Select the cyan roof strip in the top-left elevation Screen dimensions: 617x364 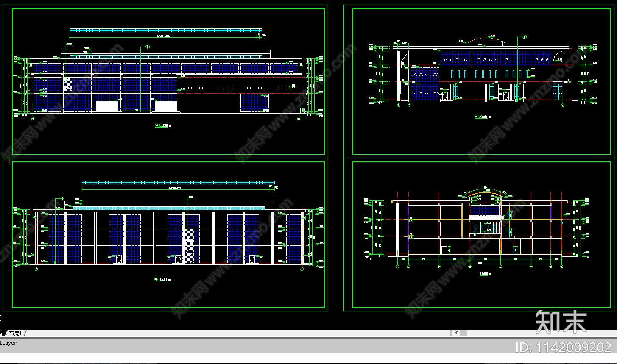tap(165, 30)
